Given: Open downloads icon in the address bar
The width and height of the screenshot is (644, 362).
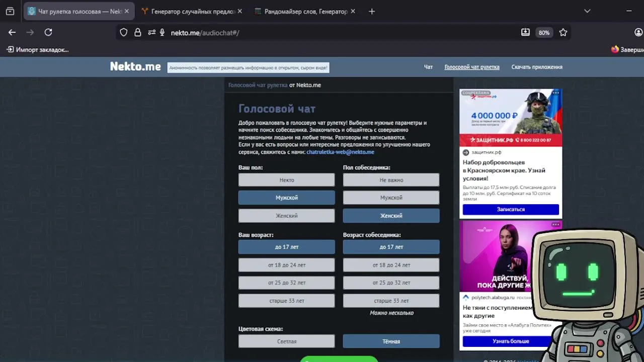Looking at the screenshot, I should click(525, 32).
